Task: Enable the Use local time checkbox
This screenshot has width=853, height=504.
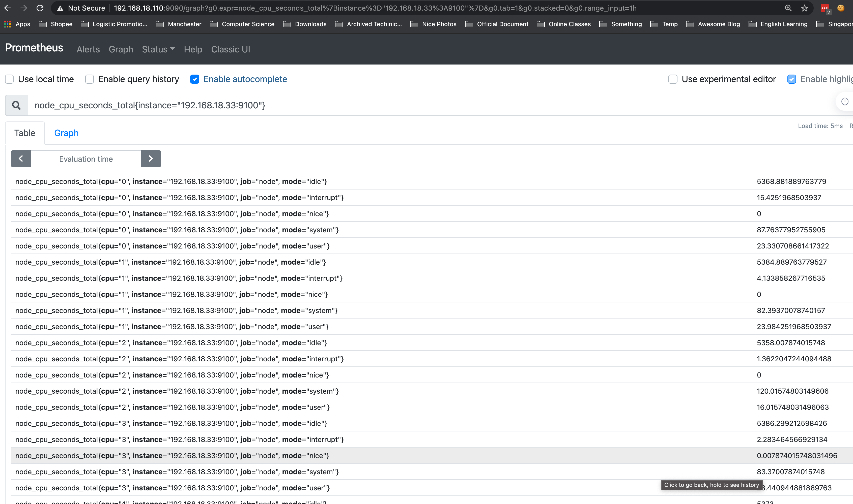Action: pyautogui.click(x=9, y=79)
